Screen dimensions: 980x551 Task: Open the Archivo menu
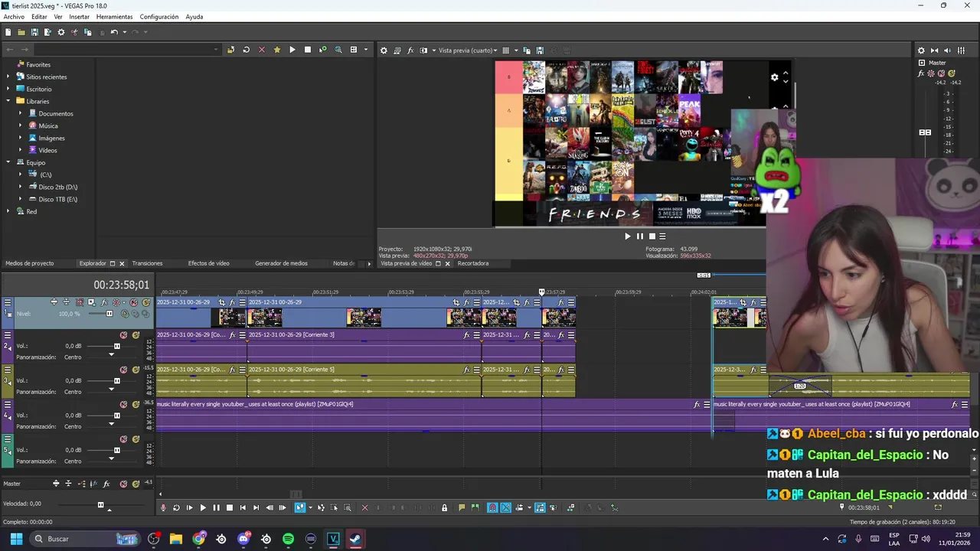click(14, 17)
